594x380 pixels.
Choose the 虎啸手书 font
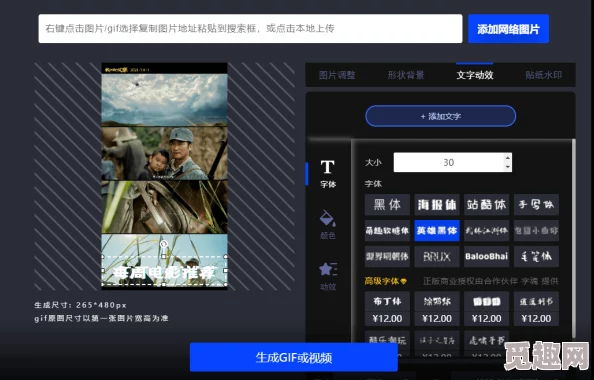click(486, 341)
